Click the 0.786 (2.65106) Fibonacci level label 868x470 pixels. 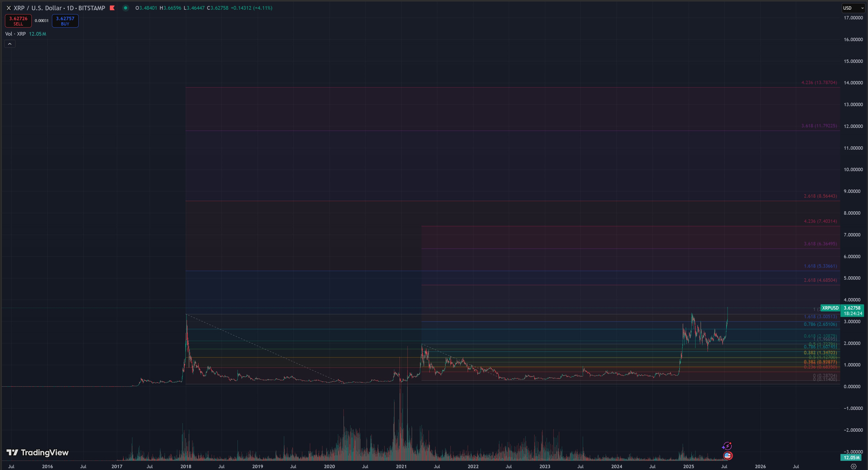pos(820,325)
